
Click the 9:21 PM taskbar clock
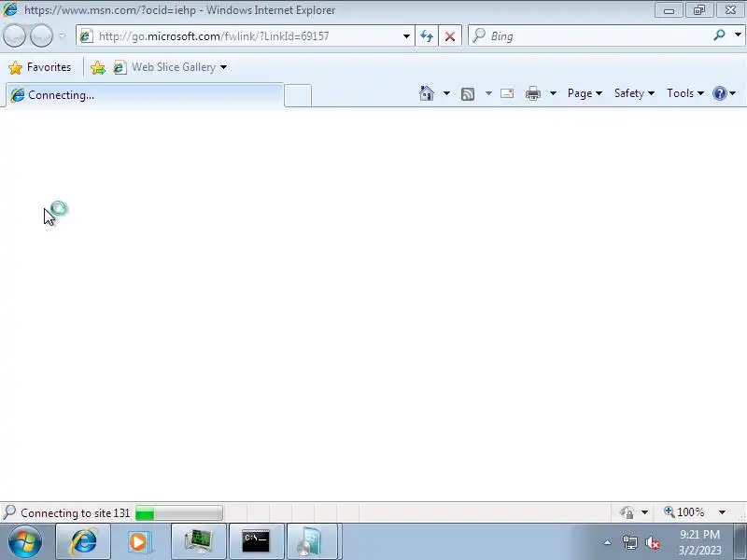[699, 542]
